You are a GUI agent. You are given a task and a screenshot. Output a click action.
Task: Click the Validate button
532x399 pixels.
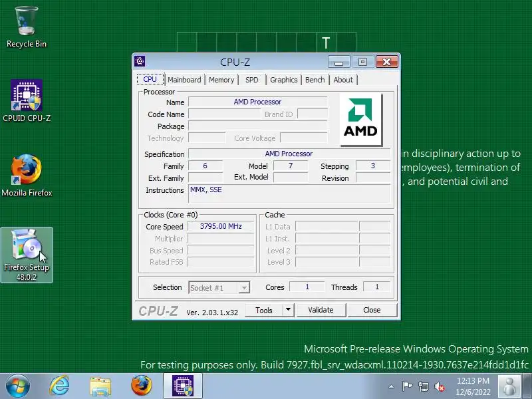pos(321,310)
